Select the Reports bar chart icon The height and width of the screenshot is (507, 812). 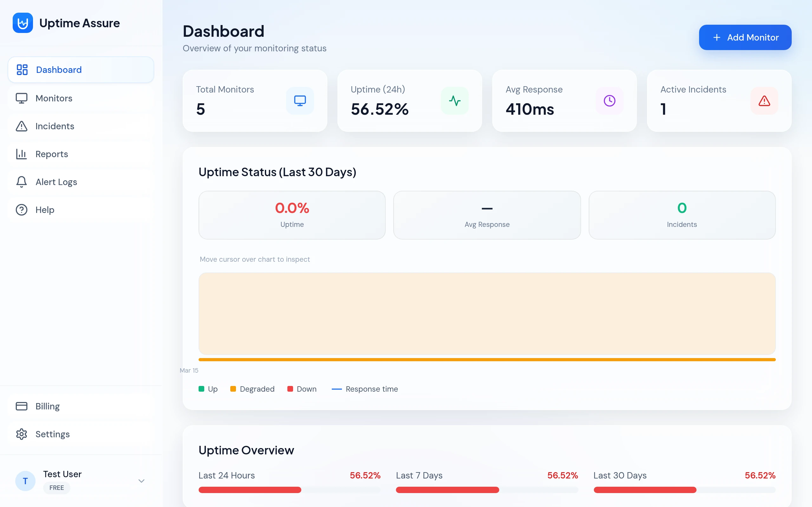click(x=21, y=154)
